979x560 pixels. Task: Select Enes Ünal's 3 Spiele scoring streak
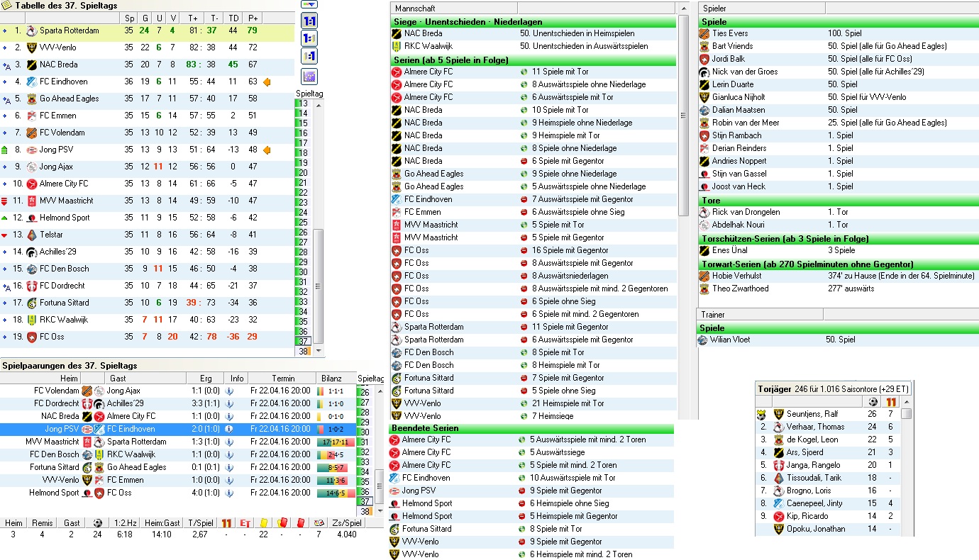tap(838, 250)
